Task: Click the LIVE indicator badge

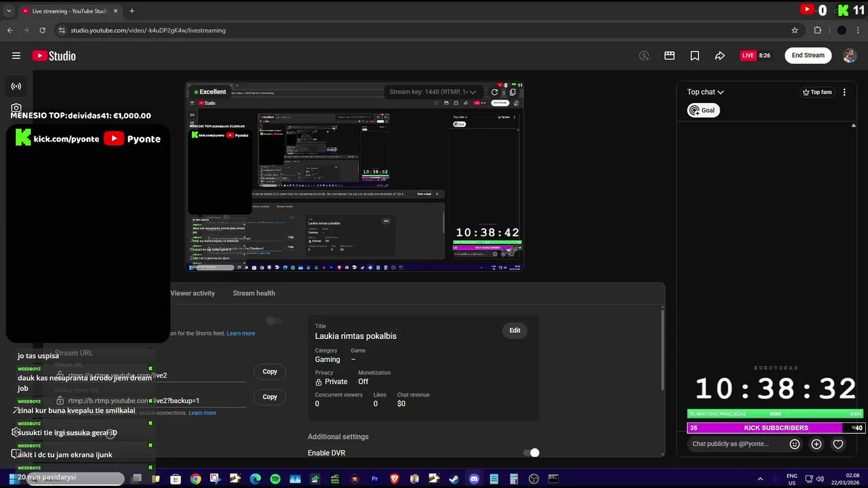Action: 748,56
